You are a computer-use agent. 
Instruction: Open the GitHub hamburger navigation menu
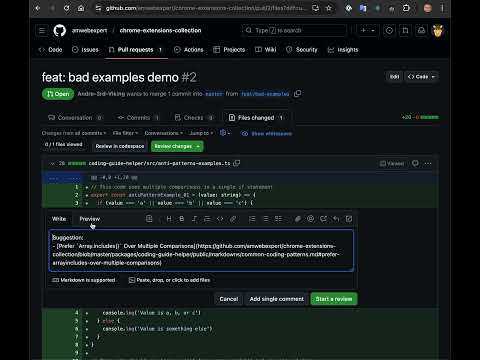pos(42,31)
